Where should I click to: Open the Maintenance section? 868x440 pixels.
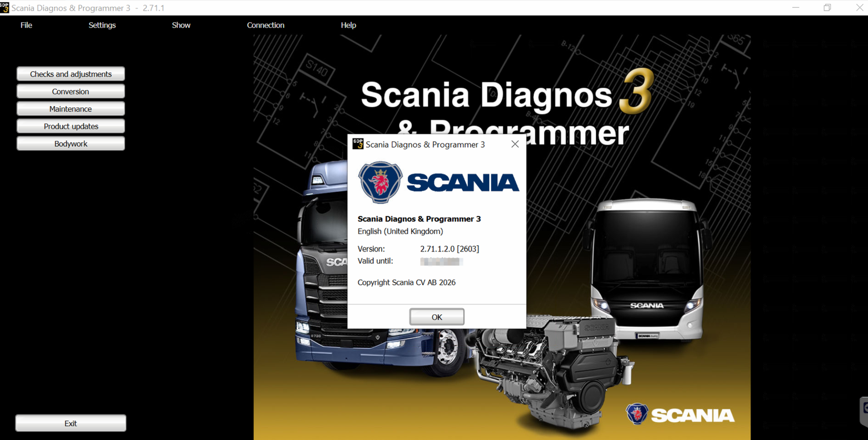tap(71, 108)
